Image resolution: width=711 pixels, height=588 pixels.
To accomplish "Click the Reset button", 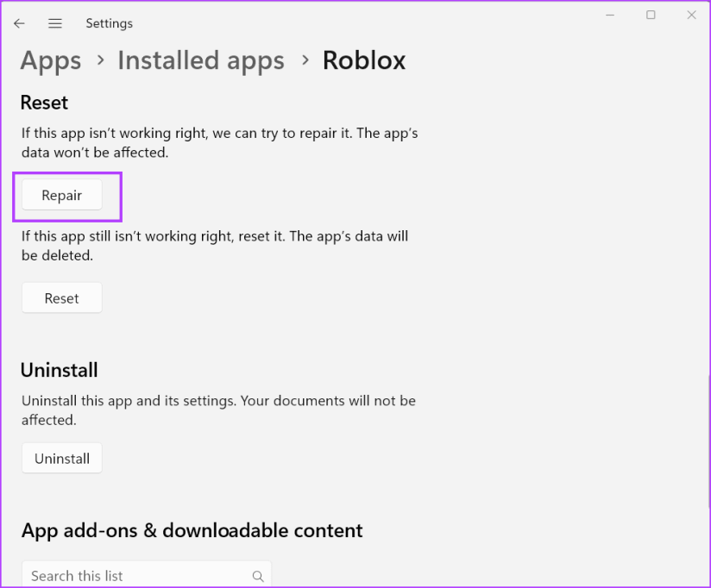I will point(62,297).
